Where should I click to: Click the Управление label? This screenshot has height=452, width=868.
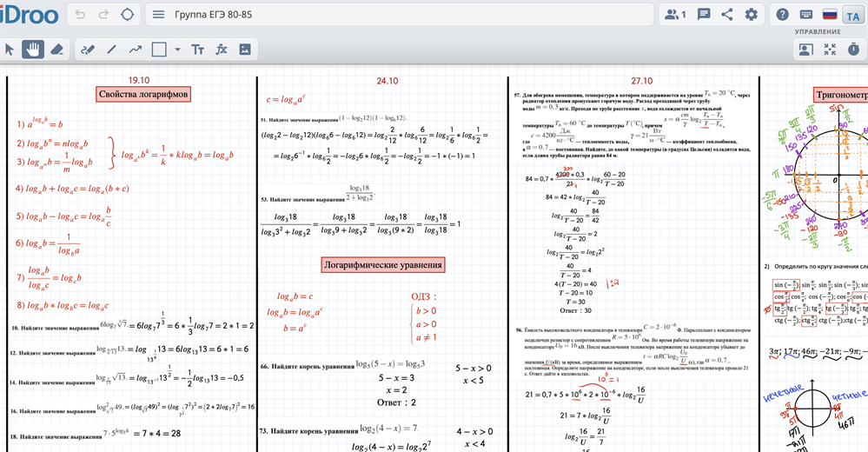(818, 31)
